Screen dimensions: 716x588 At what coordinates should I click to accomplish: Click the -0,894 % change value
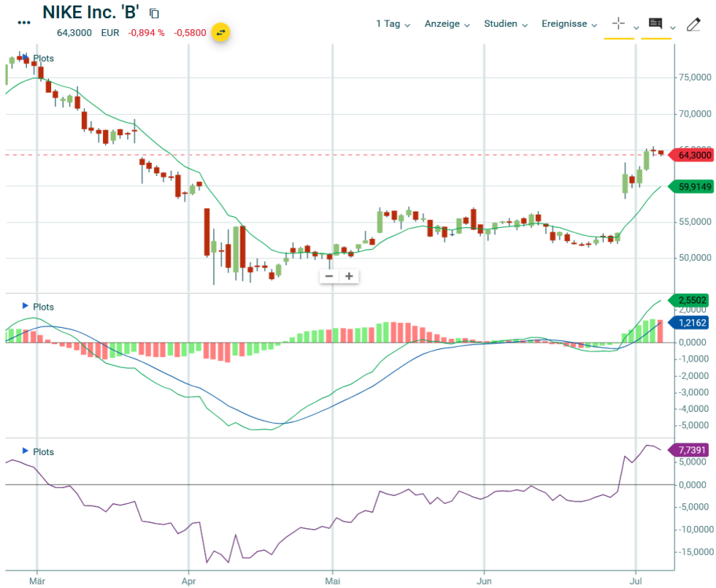146,33
